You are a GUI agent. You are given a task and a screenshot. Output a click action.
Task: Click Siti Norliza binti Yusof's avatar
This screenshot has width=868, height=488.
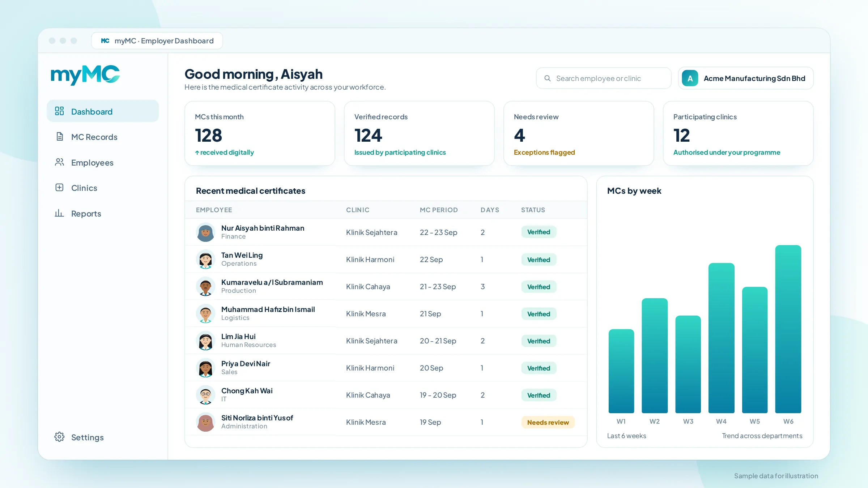click(206, 422)
